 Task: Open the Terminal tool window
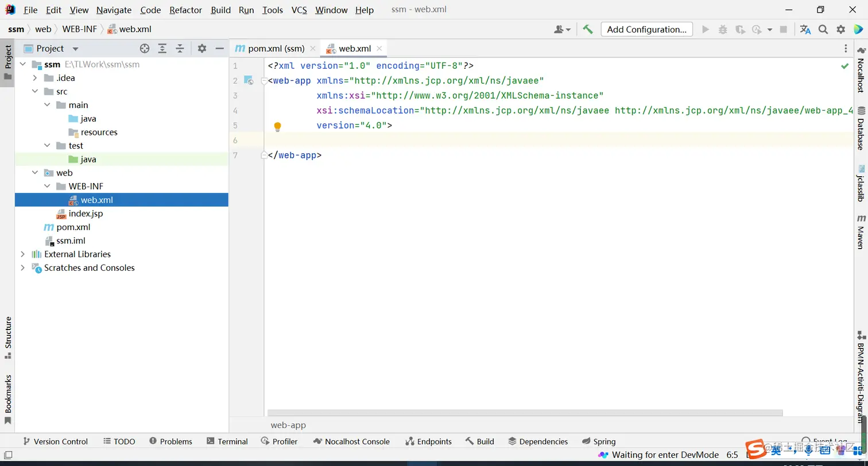[x=227, y=441]
